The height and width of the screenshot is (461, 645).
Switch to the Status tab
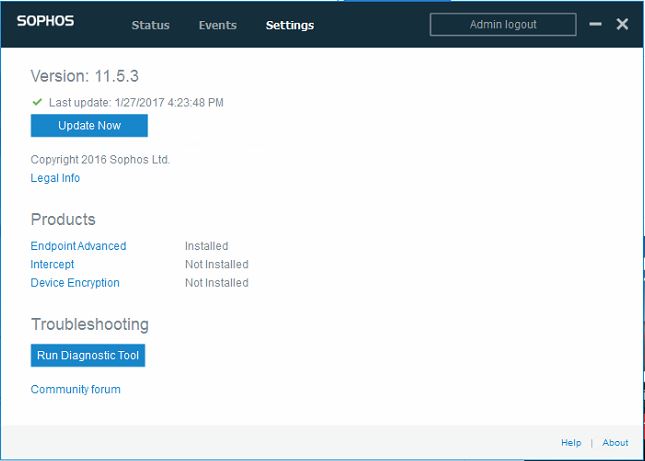pos(150,25)
